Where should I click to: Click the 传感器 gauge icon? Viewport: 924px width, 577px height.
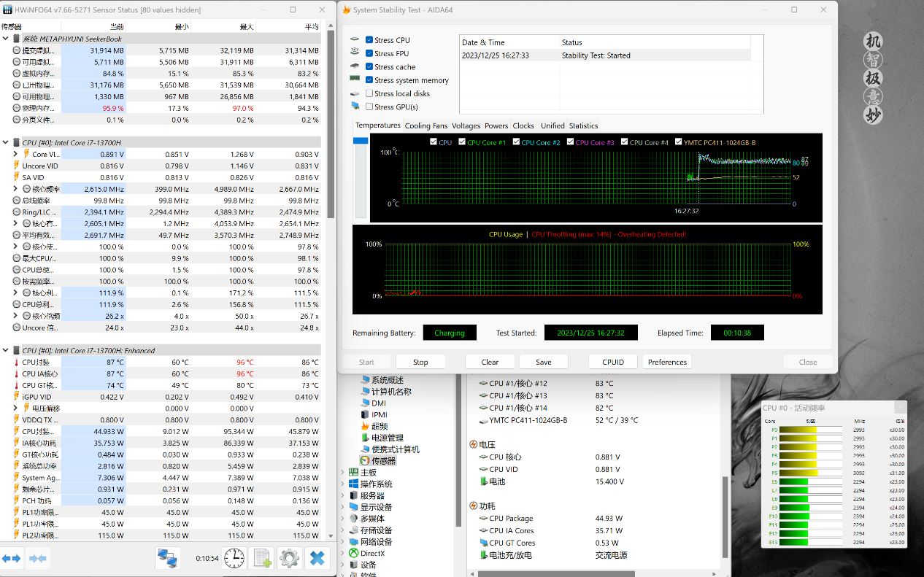365,461
